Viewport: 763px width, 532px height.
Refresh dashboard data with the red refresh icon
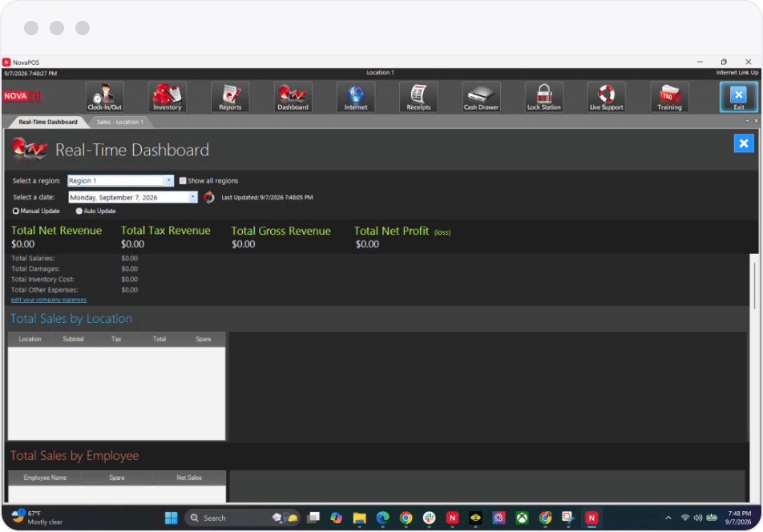[x=209, y=197]
